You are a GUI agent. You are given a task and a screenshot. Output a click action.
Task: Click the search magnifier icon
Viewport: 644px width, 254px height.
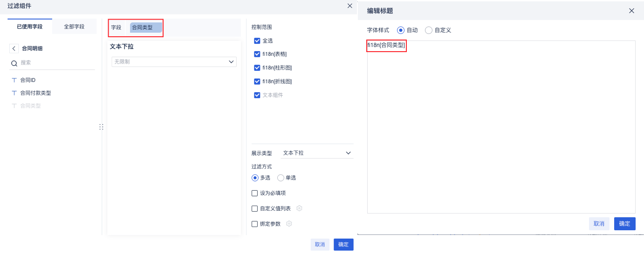(x=14, y=63)
